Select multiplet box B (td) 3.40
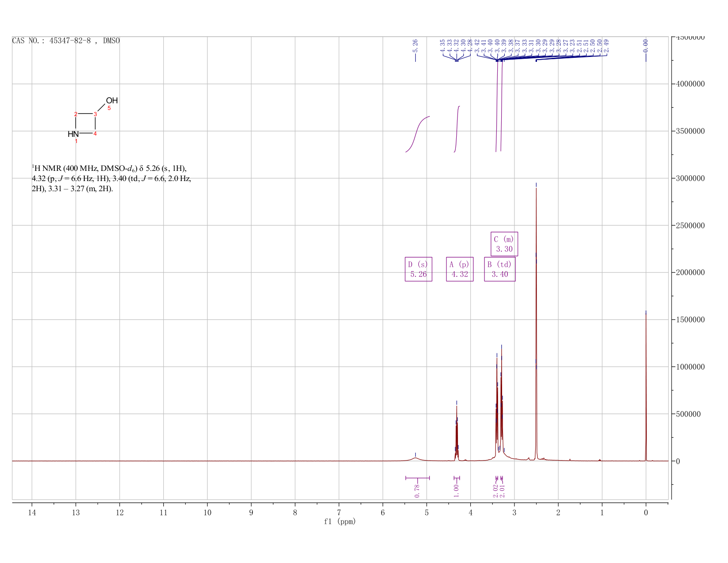Screen dimensions: 728x563 (x=500, y=269)
